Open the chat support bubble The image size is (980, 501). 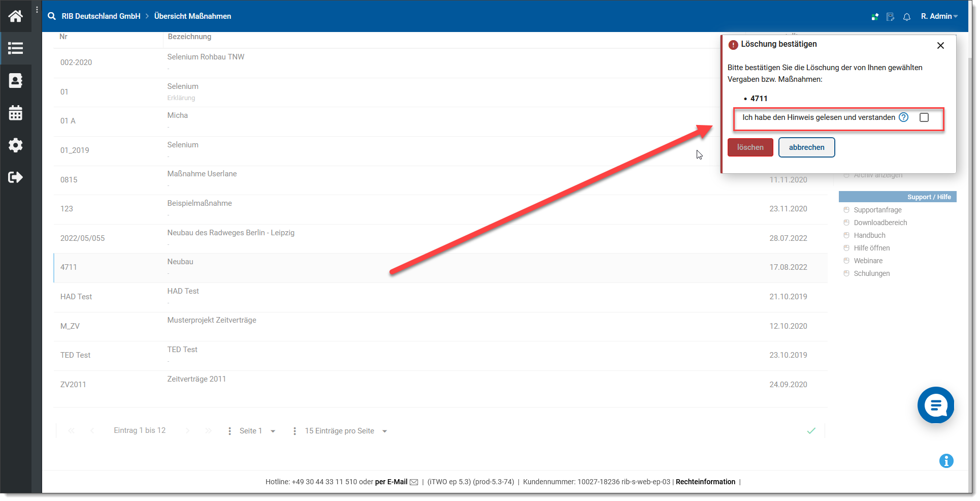click(935, 405)
